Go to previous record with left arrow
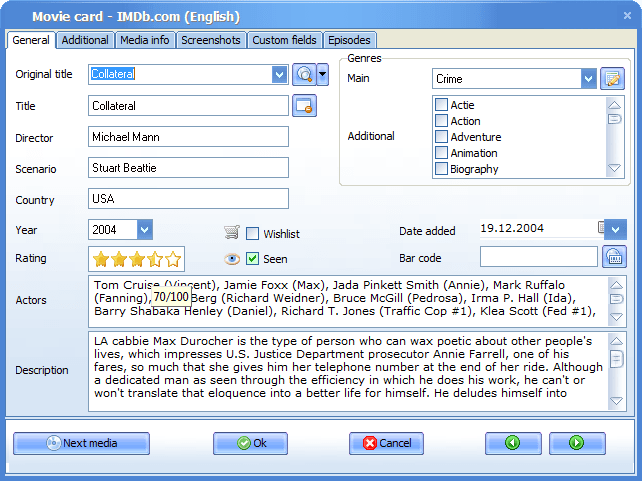This screenshot has width=642, height=481. click(x=513, y=443)
